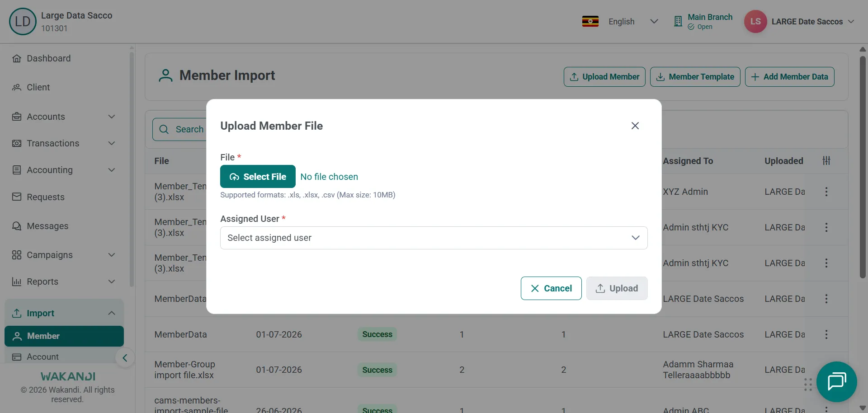
Task: Click the File column header
Action: [x=161, y=161]
